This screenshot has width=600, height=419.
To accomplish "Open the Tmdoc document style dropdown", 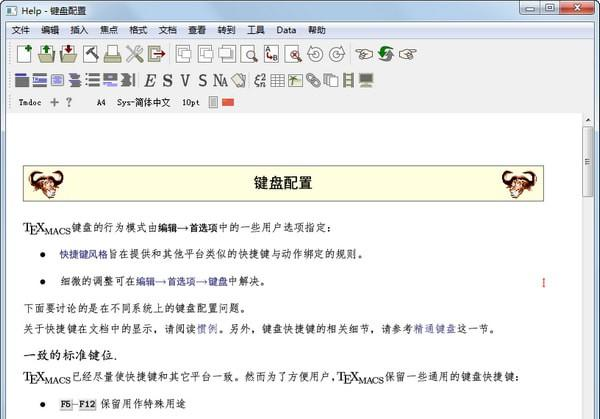I will click(30, 103).
